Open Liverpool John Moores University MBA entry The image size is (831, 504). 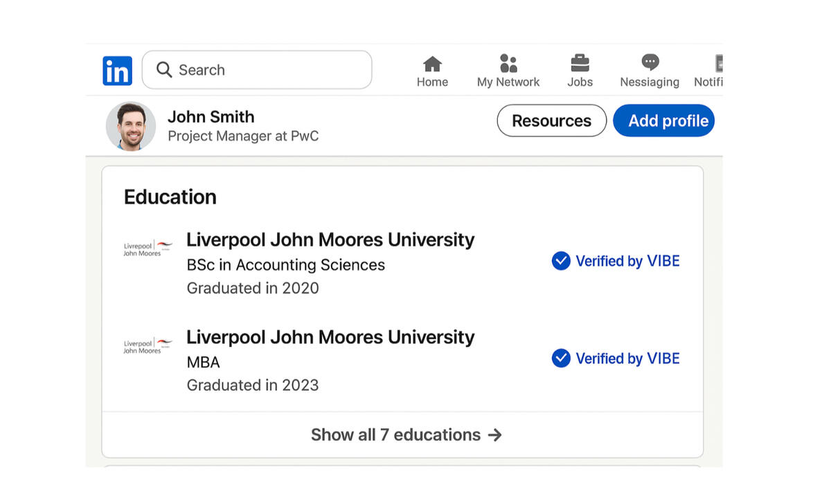pyautogui.click(x=330, y=337)
